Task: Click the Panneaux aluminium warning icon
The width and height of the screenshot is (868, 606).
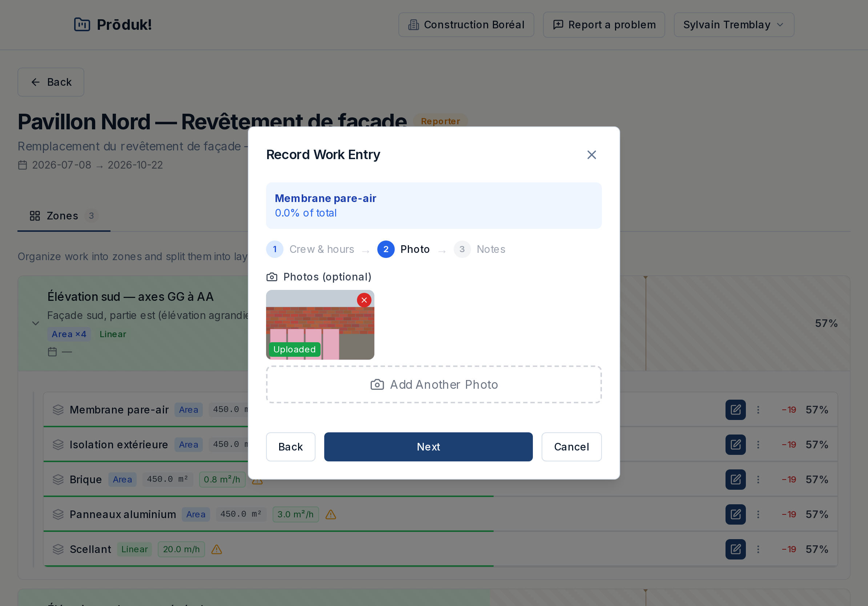Action: (x=331, y=514)
